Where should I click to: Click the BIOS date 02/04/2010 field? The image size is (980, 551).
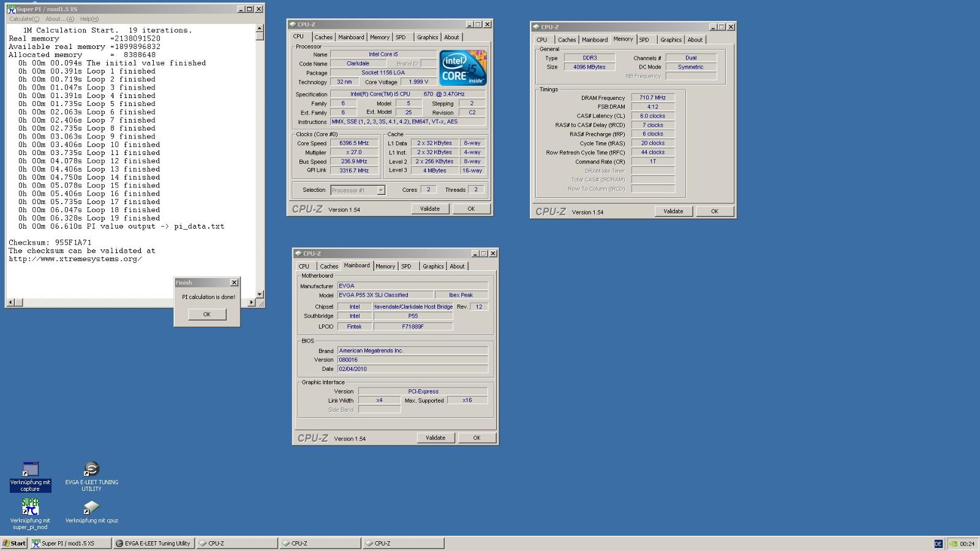click(413, 370)
